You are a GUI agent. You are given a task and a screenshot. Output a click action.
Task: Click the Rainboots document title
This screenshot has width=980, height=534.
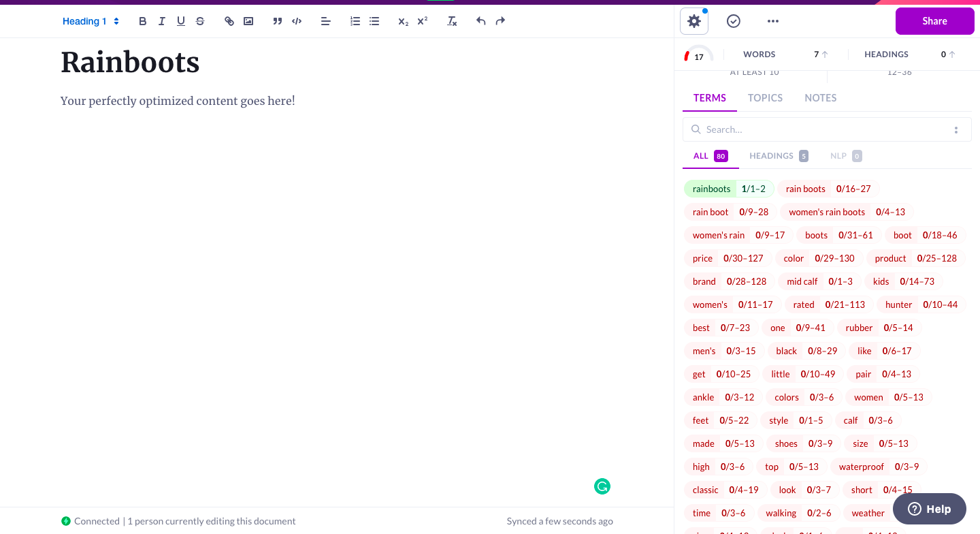click(130, 62)
